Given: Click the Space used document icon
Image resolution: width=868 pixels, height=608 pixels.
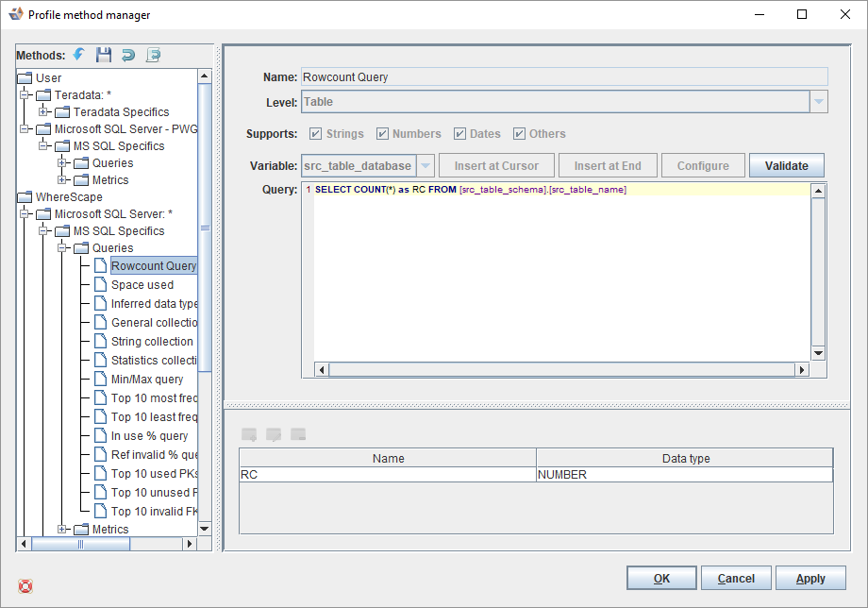Looking at the screenshot, I should [100, 284].
